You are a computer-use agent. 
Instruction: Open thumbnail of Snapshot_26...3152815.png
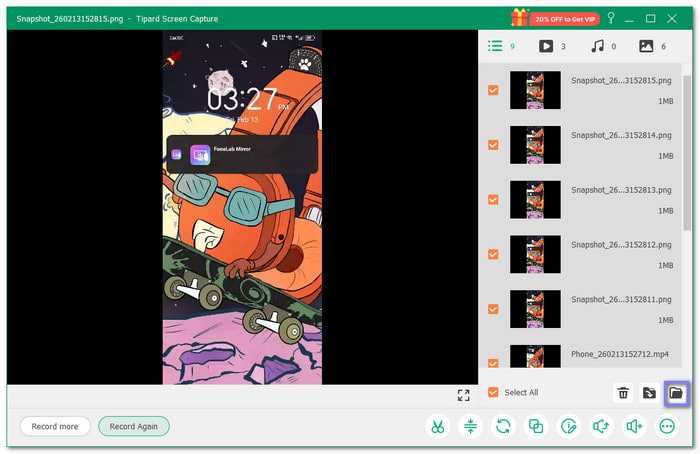[535, 90]
